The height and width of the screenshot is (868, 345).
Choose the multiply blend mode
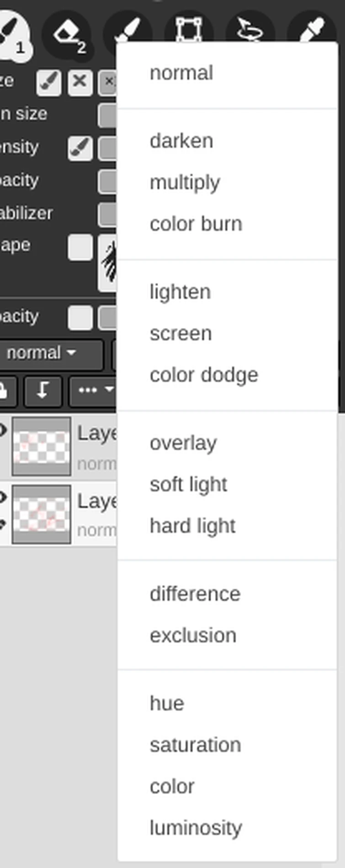[185, 182]
